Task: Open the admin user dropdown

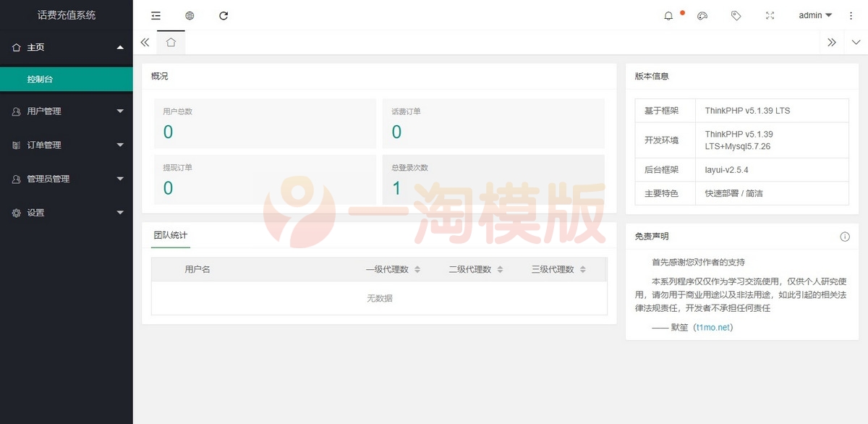Action: coord(813,15)
